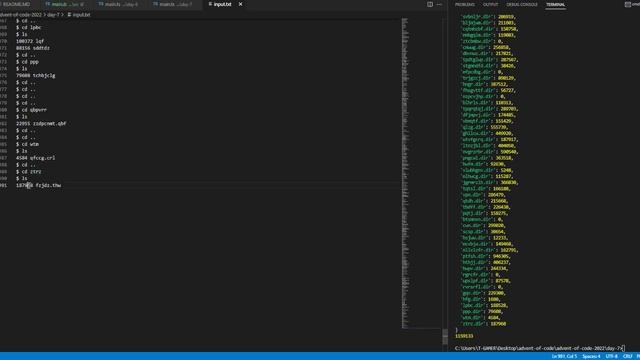Screen dimensions: 640x360
Task: Click line '$ cd ztrz' in editor
Action: point(29,172)
